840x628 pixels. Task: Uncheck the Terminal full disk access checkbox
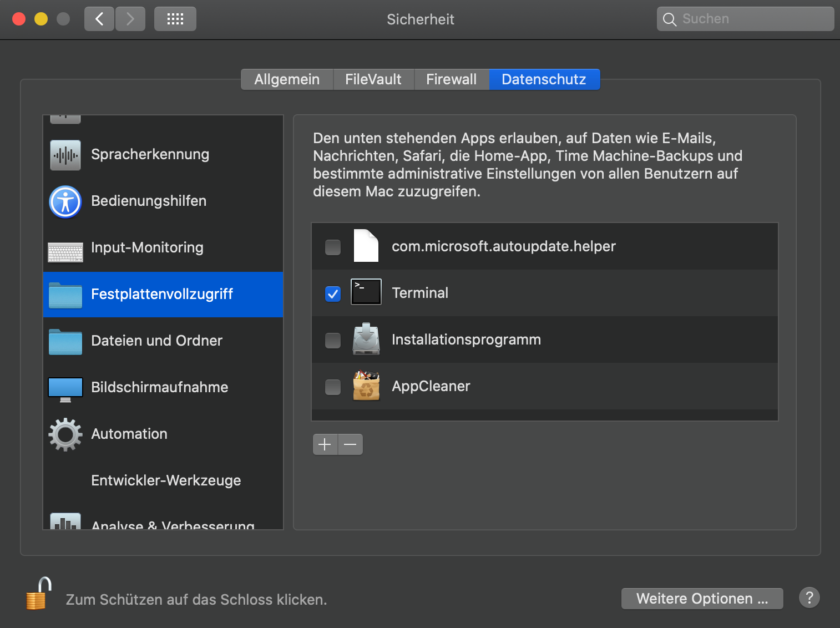333,293
